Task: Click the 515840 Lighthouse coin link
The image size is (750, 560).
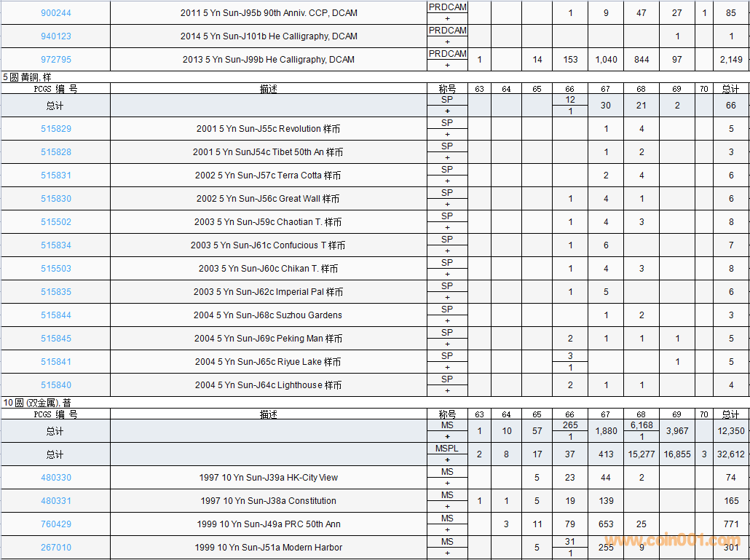Action: pyautogui.click(x=56, y=385)
